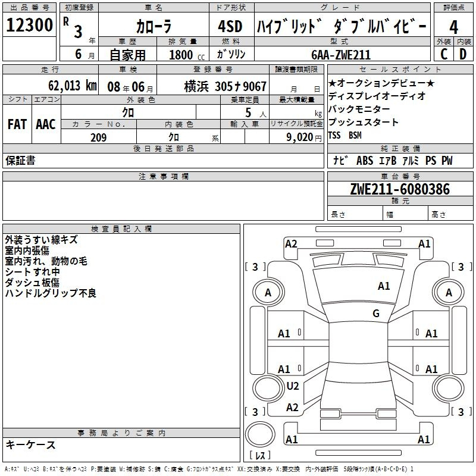Click the model code 6AA-ZWE211
Screen dimensions: 476x476
click(341, 55)
